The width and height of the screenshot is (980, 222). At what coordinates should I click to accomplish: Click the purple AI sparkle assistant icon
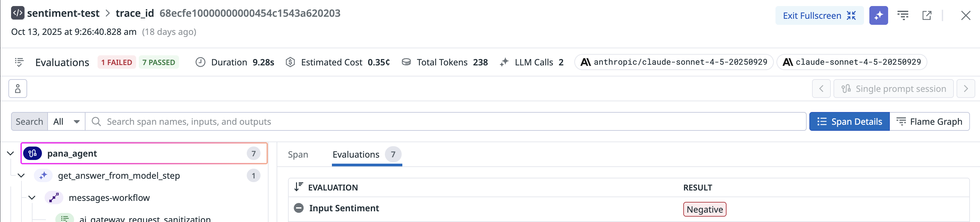pos(878,16)
